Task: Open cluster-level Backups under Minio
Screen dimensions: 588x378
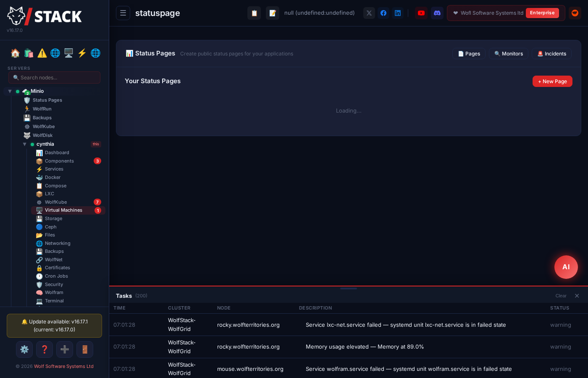Action: tap(42, 118)
